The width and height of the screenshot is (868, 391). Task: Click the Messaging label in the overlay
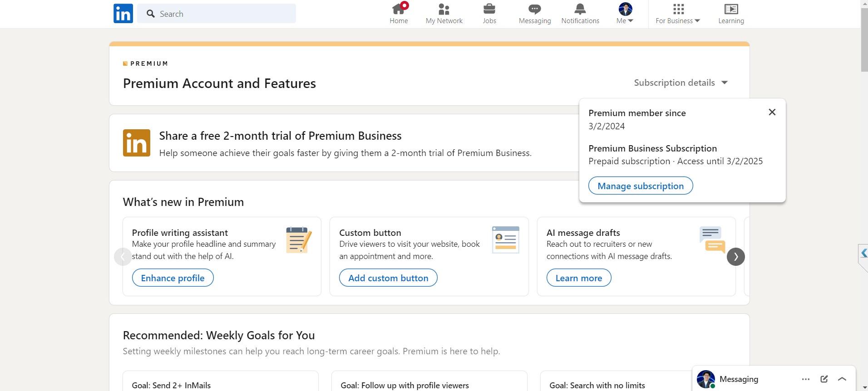point(739,379)
